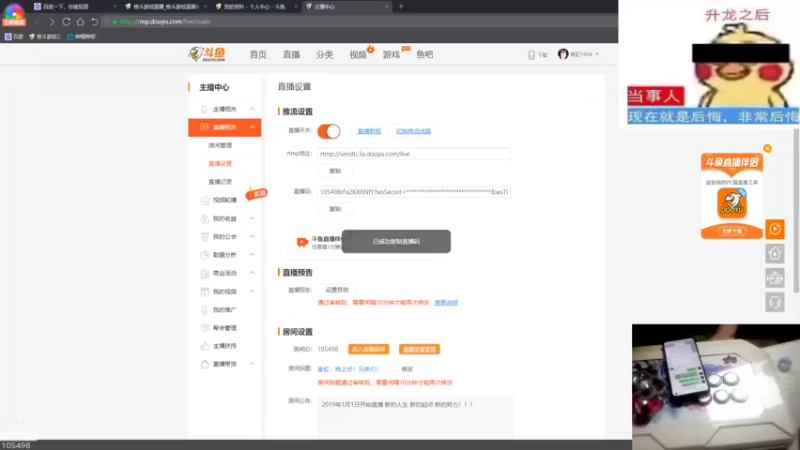Click the icon next to 我的推广

pos(205,310)
